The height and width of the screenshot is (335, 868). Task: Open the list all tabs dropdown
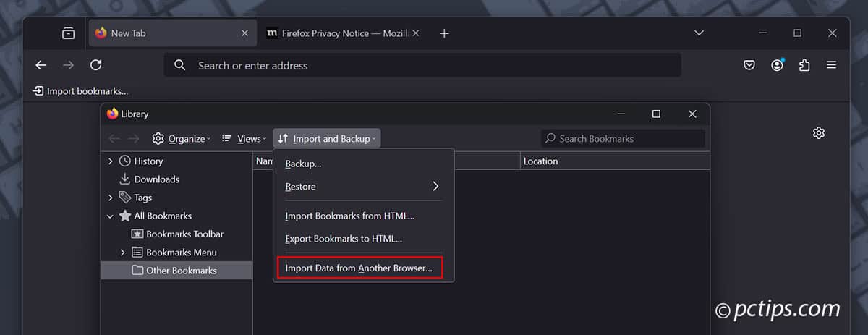click(x=699, y=33)
